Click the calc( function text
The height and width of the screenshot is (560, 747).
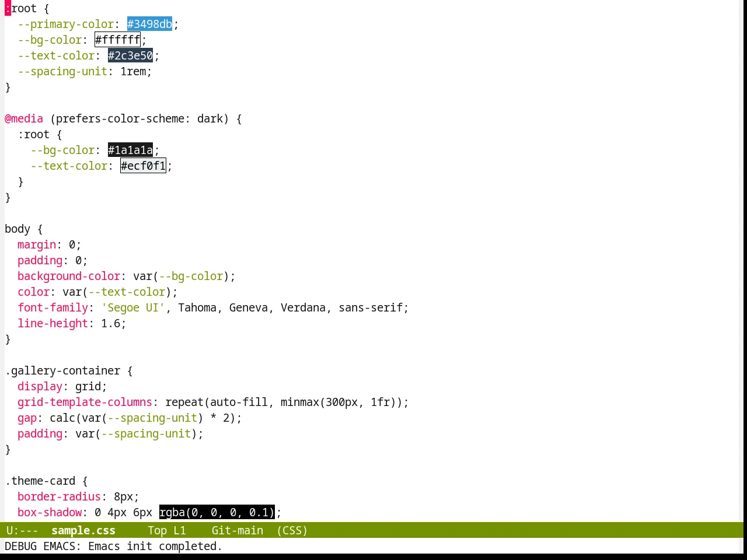pos(65,418)
